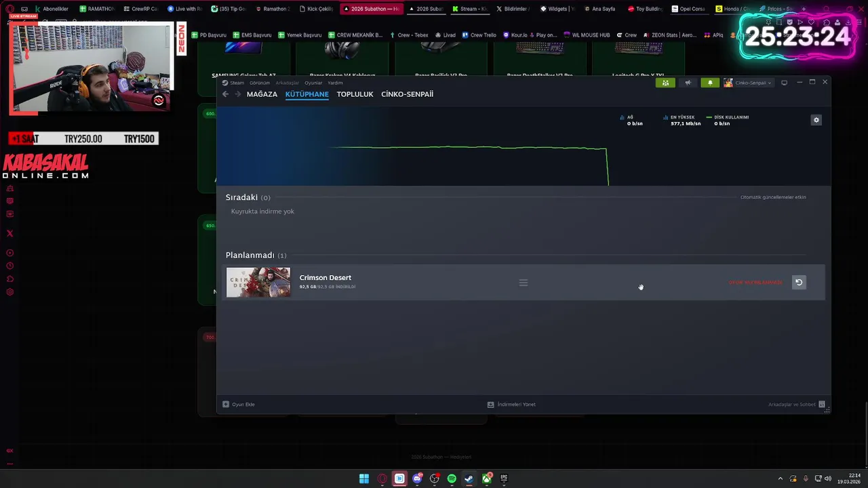Viewport: 868px width, 488px height.
Task: Click the Steam friends green icon
Action: coord(665,83)
